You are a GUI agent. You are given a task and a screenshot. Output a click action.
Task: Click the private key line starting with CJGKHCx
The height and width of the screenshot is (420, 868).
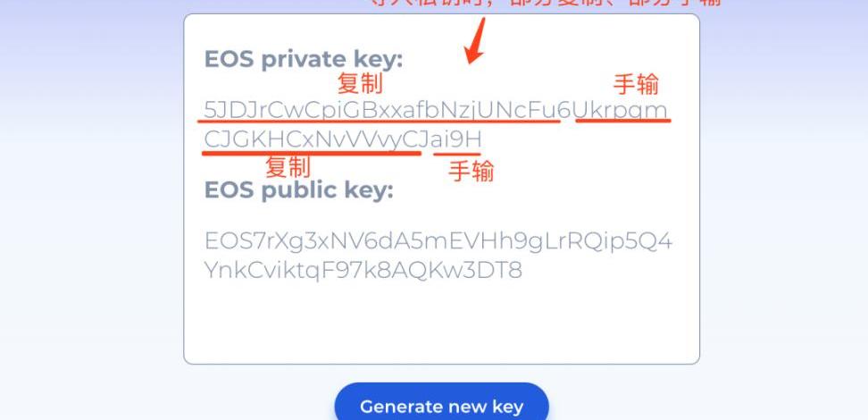pyautogui.click(x=343, y=140)
